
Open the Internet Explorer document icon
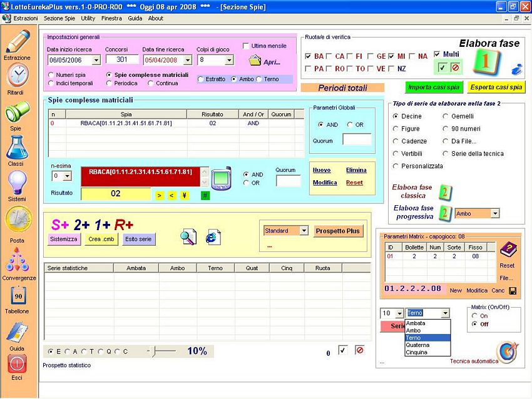coord(213,236)
